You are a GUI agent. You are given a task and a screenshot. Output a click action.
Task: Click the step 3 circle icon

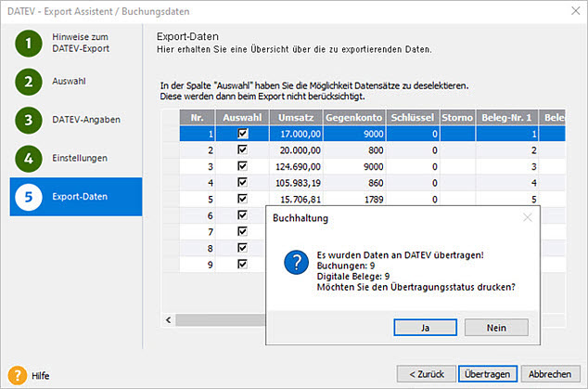29,120
